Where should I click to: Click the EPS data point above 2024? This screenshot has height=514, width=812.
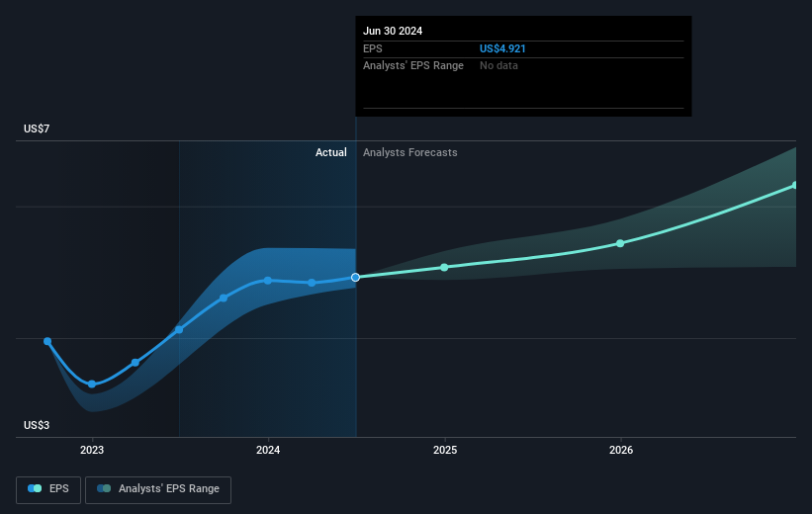click(268, 281)
